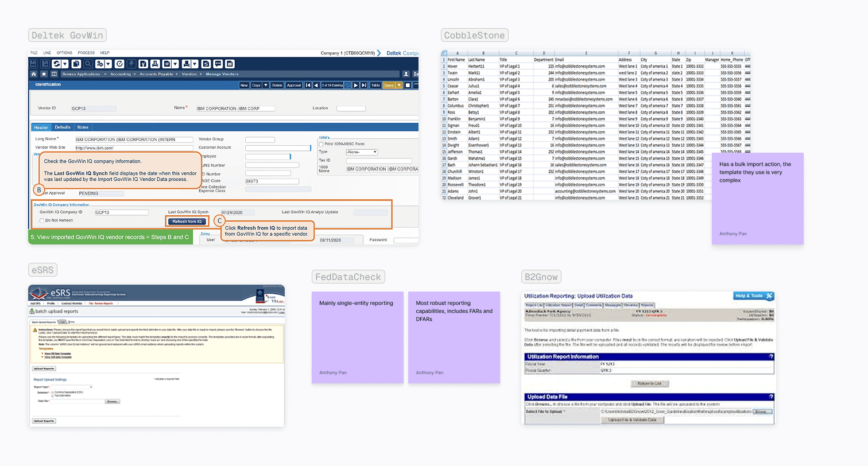The image size is (868, 466).
Task: Switch to the Defaults tab in Deltek
Action: click(x=63, y=127)
